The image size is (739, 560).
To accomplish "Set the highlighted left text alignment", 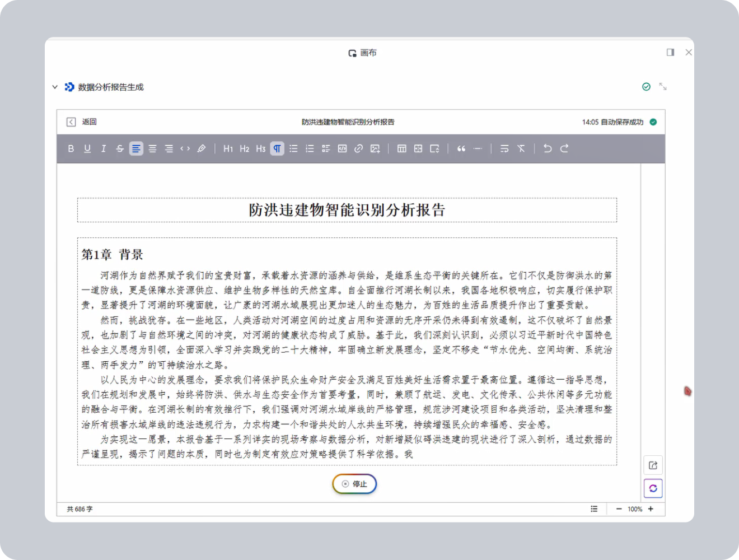I will tap(136, 148).
